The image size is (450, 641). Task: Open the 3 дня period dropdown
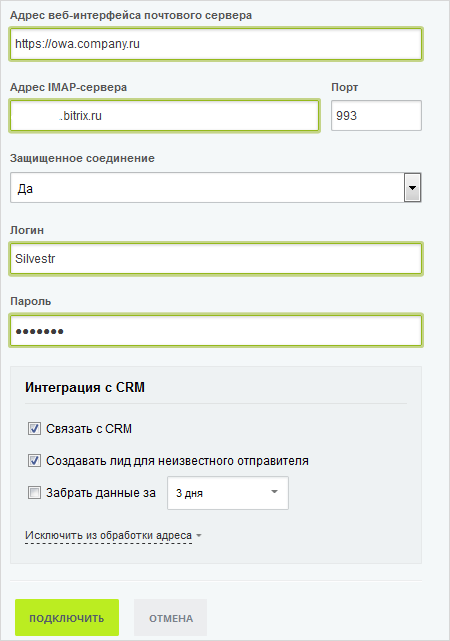(228, 493)
